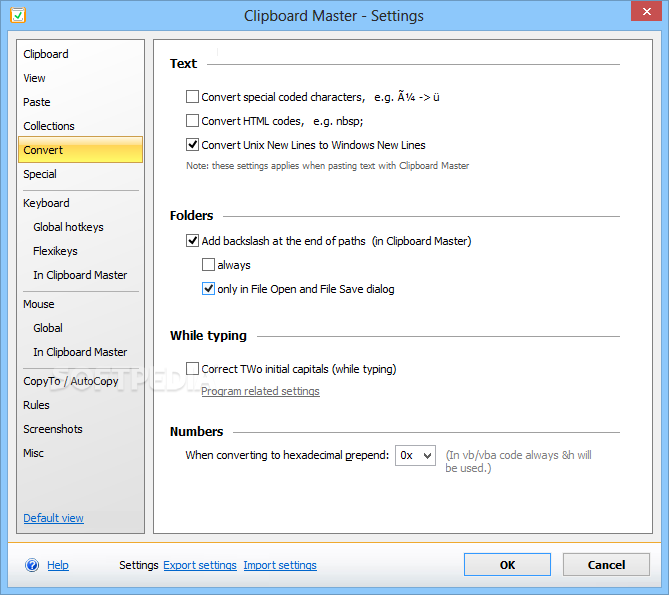The image size is (669, 595).
Task: Close the Settings window
Action: 646,12
